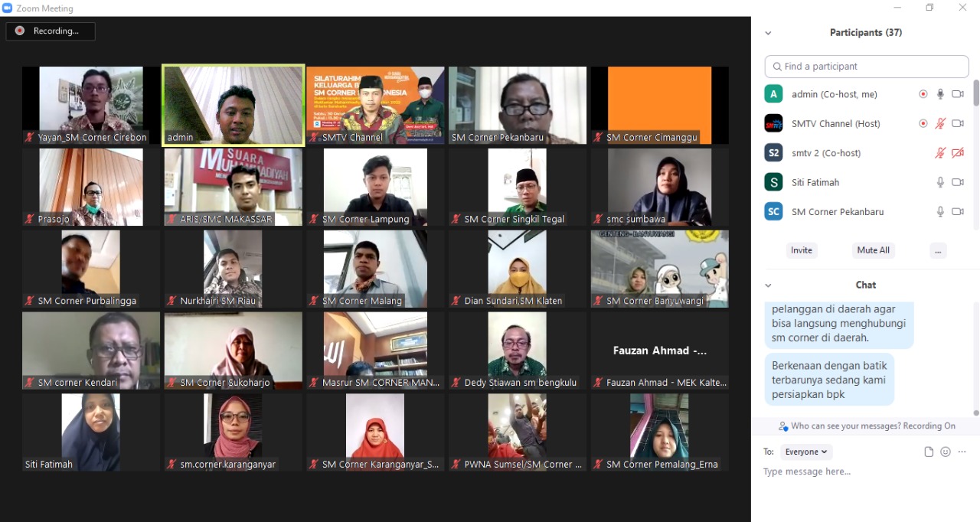The height and width of the screenshot is (522, 980).
Task: Open the participants more options menu button
Action: 939,250
